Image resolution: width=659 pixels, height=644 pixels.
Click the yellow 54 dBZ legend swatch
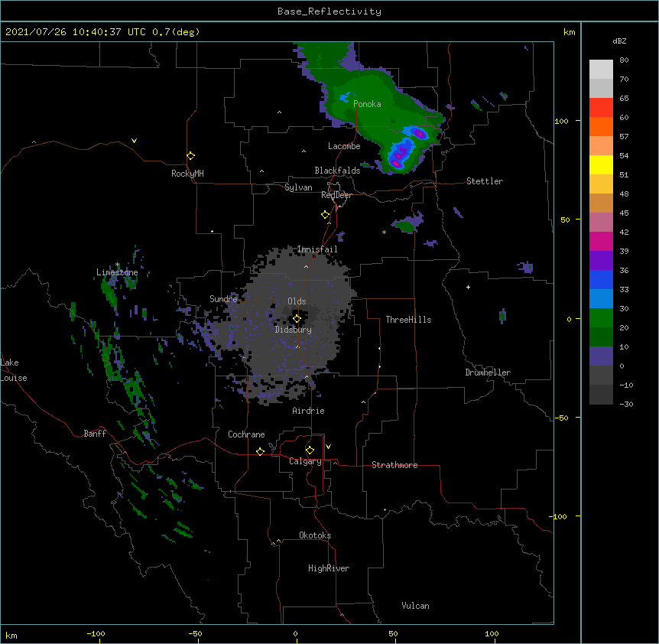coord(601,164)
